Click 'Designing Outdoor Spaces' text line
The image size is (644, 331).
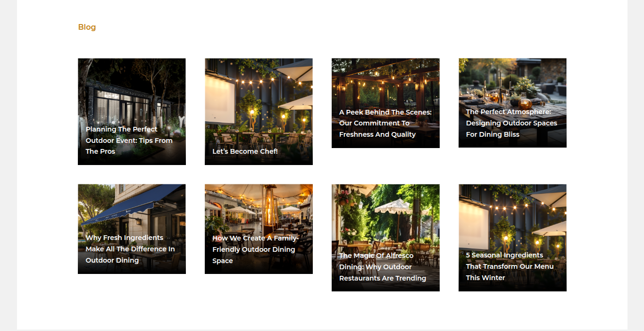click(x=511, y=123)
